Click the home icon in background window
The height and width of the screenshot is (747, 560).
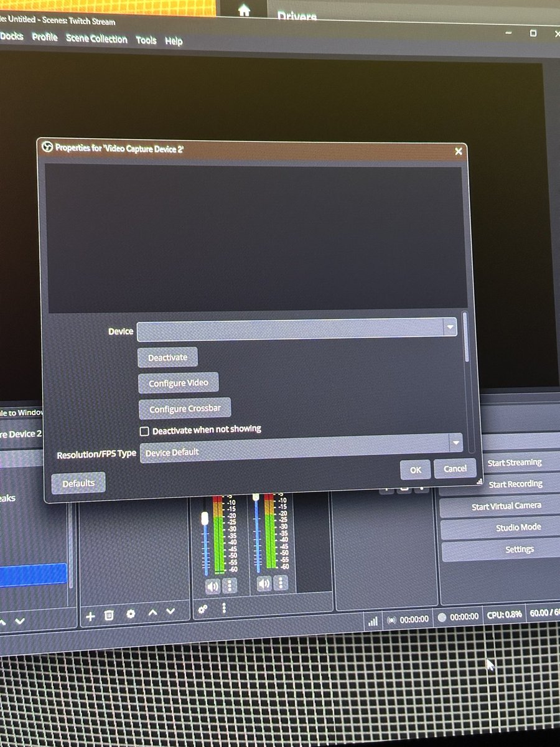pyautogui.click(x=245, y=10)
